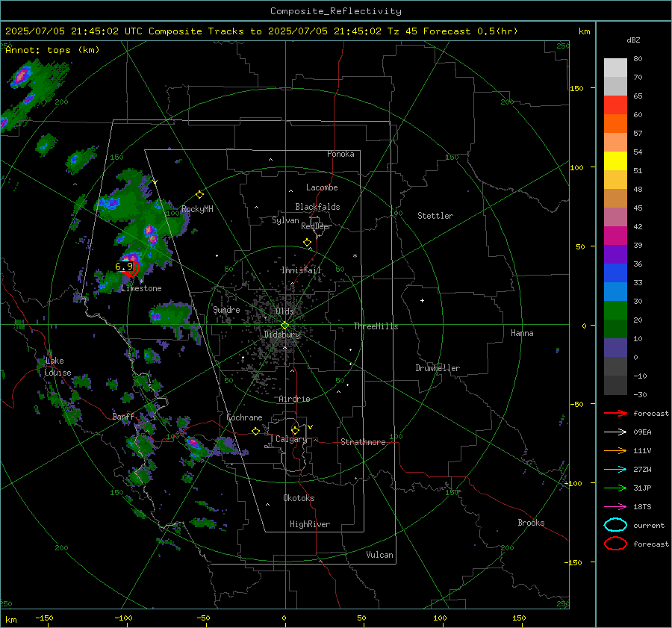
Task: Click the Olds town label
Action: click(284, 311)
